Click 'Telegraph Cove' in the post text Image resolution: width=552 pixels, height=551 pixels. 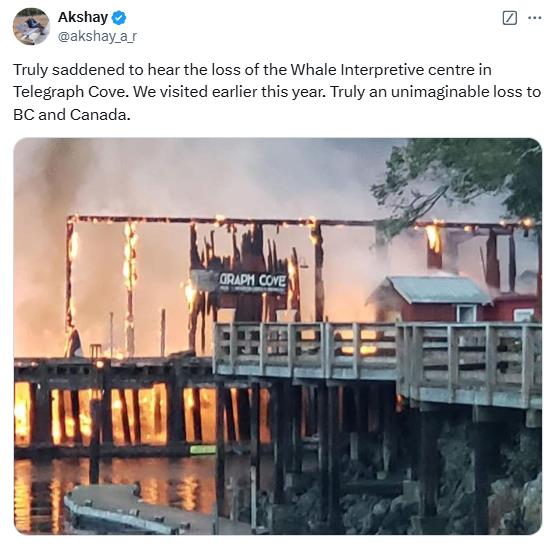tap(70, 92)
